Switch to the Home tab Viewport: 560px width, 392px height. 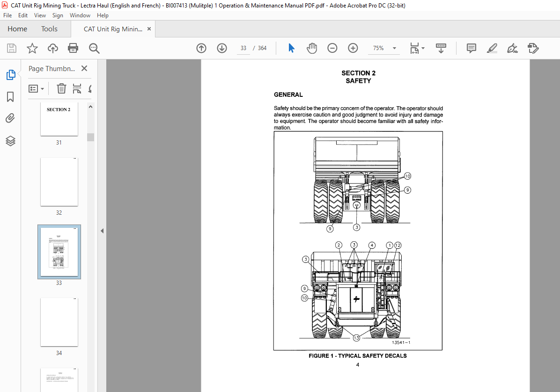point(17,29)
